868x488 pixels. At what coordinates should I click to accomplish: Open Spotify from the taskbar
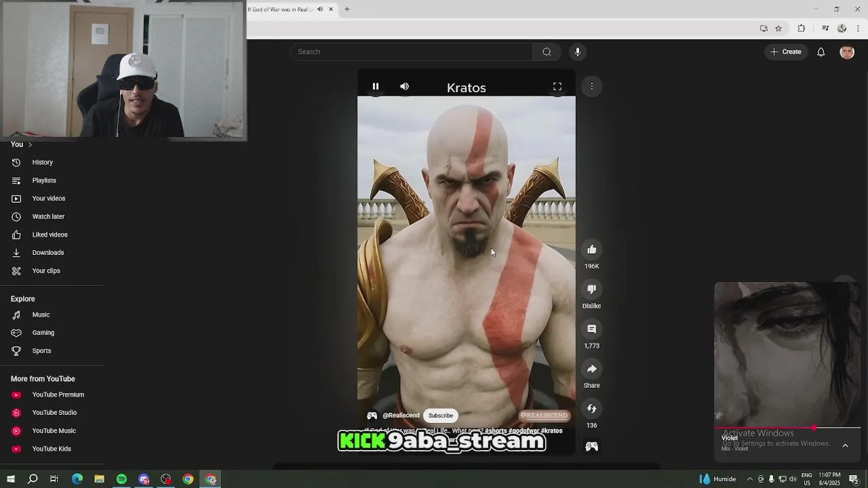point(121,479)
